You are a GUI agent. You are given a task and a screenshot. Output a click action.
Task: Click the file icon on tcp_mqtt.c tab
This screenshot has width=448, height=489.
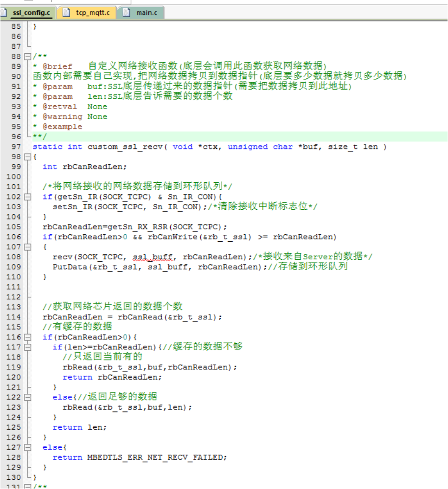(66, 13)
